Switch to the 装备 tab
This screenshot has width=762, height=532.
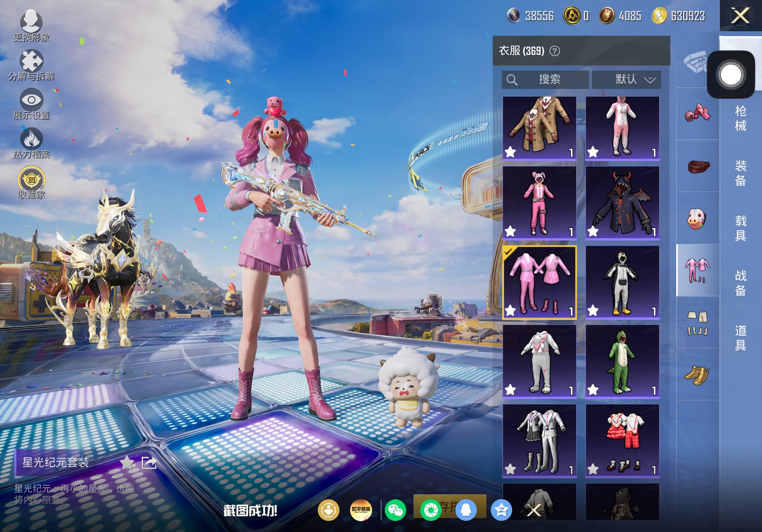point(740,173)
